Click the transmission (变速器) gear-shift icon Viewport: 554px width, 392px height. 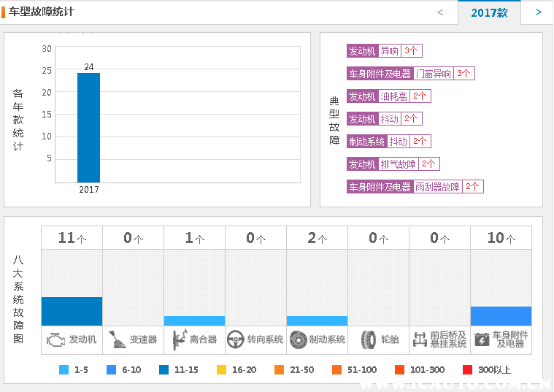pyautogui.click(x=117, y=339)
